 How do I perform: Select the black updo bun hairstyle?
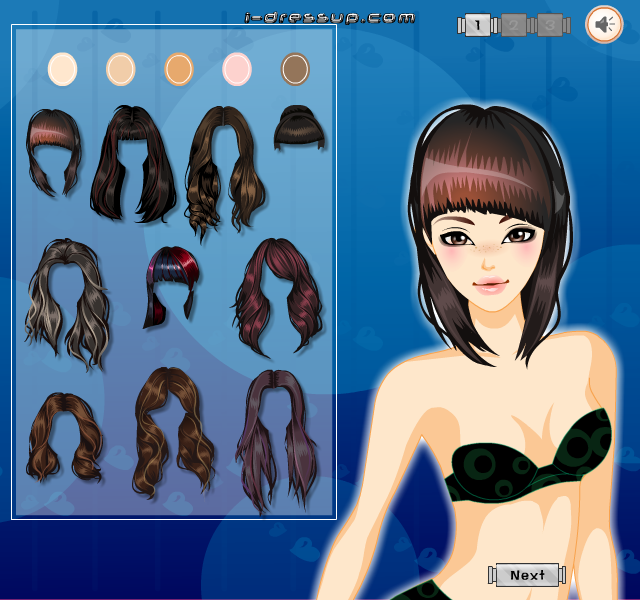pos(300,127)
